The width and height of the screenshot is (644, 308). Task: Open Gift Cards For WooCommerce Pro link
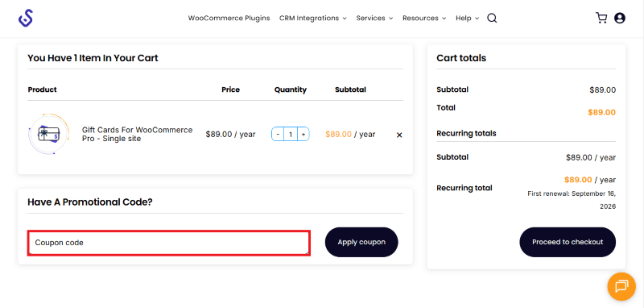pyautogui.click(x=137, y=134)
